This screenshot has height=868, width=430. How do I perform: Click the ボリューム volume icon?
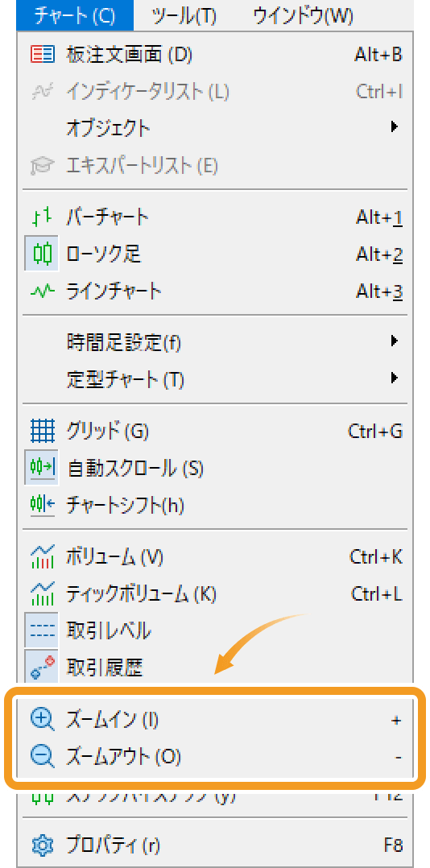(42, 557)
